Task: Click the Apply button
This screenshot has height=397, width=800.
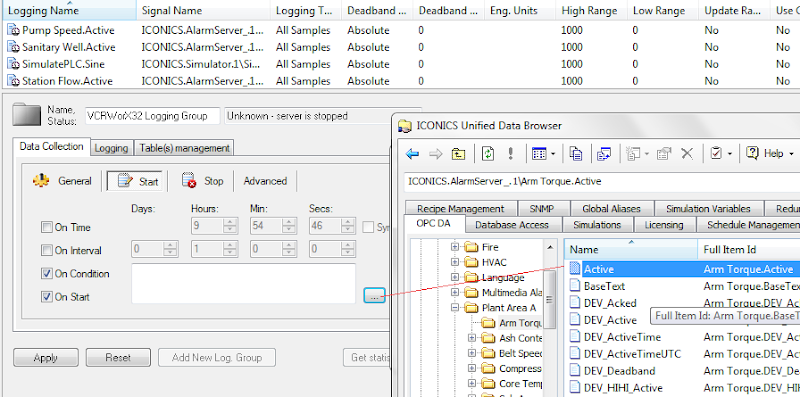Action: (46, 358)
